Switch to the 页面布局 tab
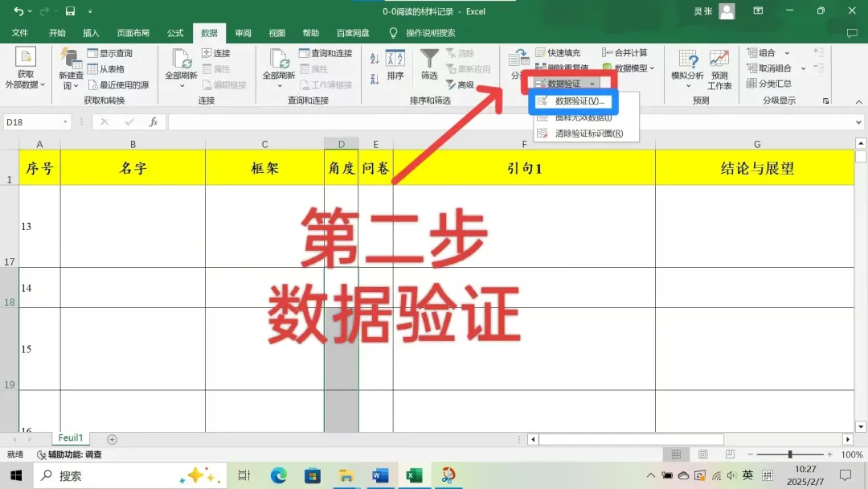The width and height of the screenshot is (868, 489). tap(133, 33)
